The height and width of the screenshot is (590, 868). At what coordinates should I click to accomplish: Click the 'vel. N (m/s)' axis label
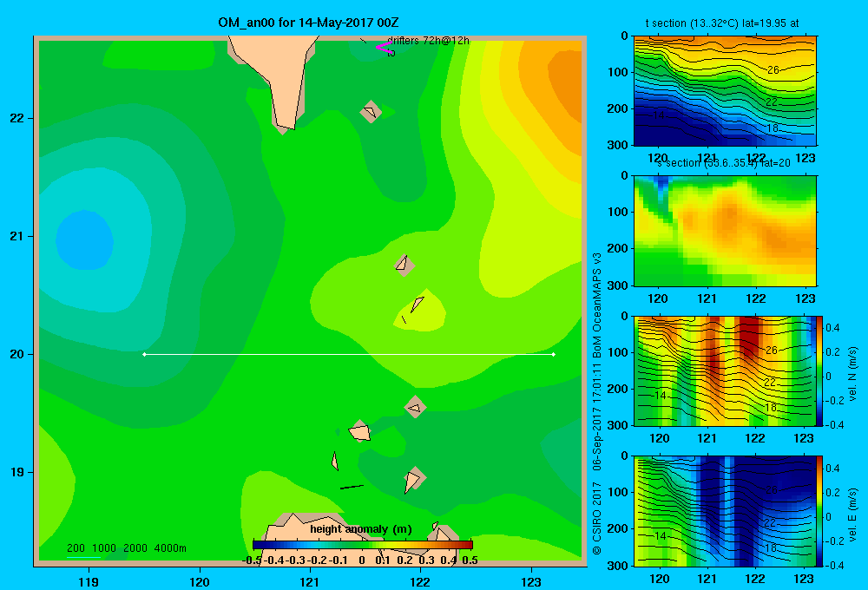point(853,374)
